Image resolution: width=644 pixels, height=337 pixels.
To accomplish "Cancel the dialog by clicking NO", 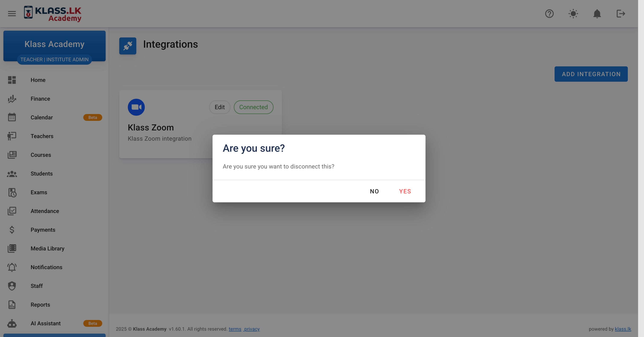I will click(374, 191).
